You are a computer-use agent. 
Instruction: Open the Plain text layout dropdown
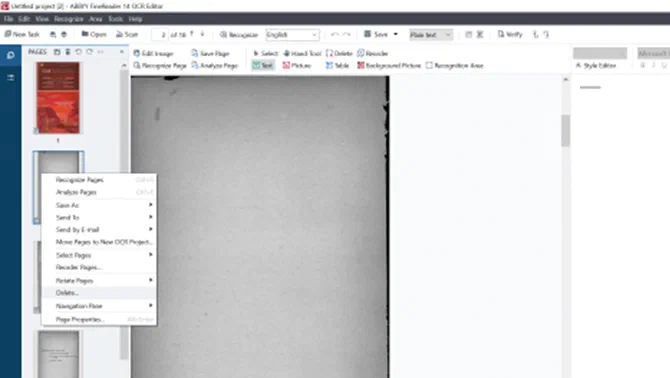[x=431, y=35]
